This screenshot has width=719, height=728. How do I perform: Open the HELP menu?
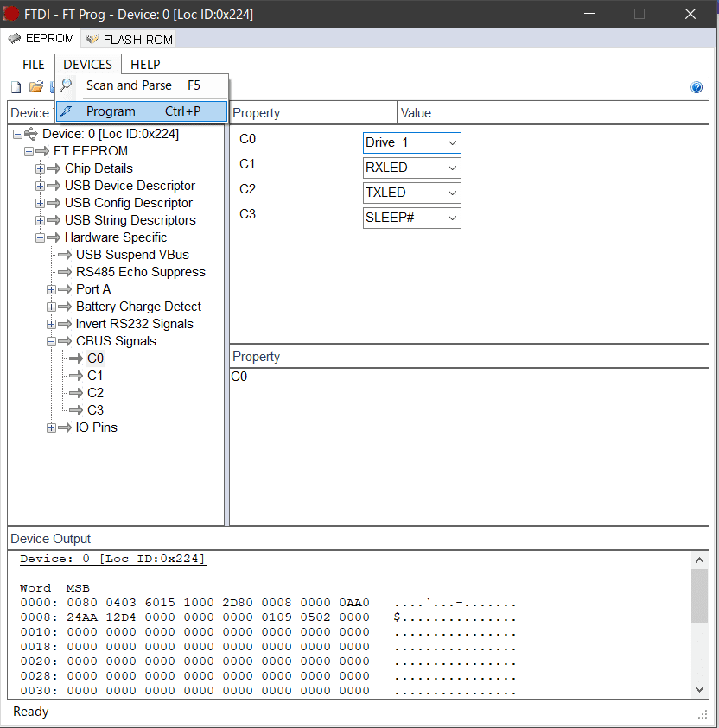145,65
